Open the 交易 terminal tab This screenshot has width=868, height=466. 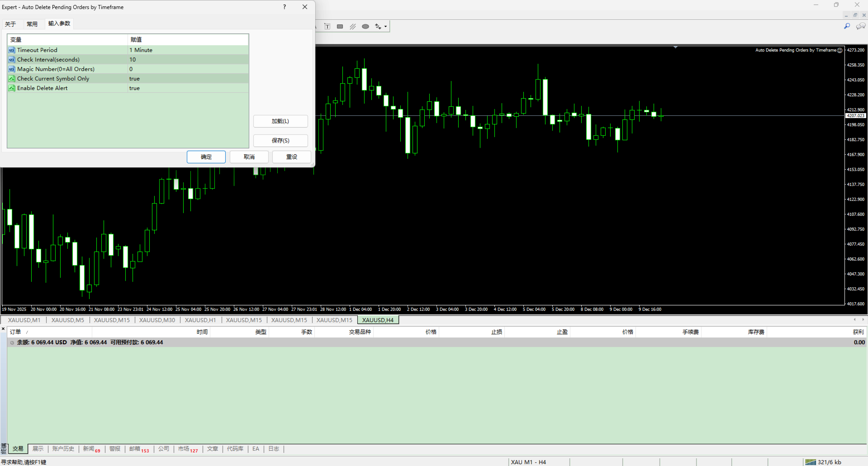[18, 449]
